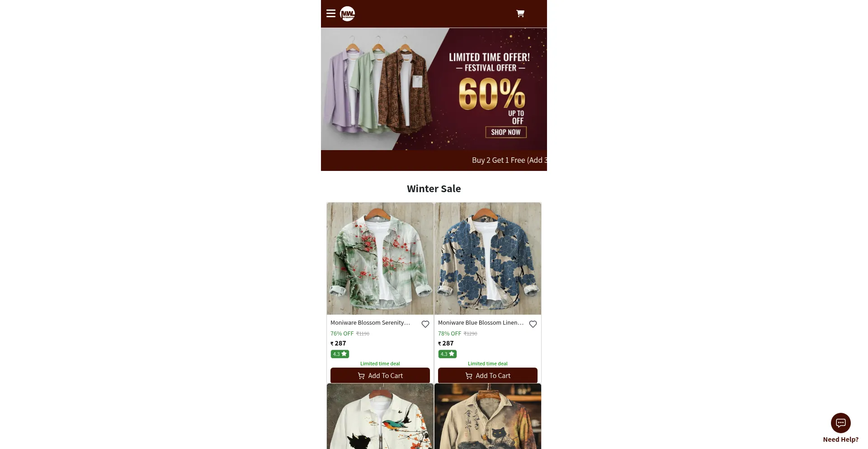Open the blue floral shirt image

487,259
